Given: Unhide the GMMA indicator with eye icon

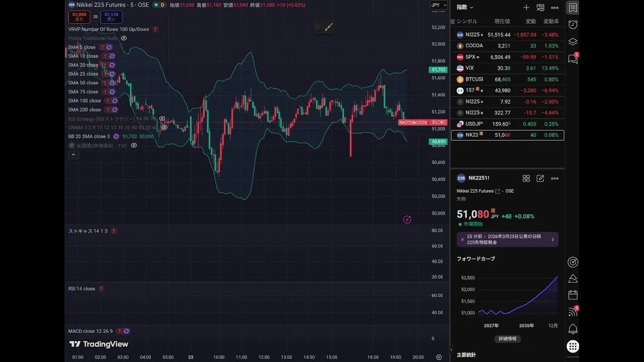Looking at the screenshot, I should (164, 128).
